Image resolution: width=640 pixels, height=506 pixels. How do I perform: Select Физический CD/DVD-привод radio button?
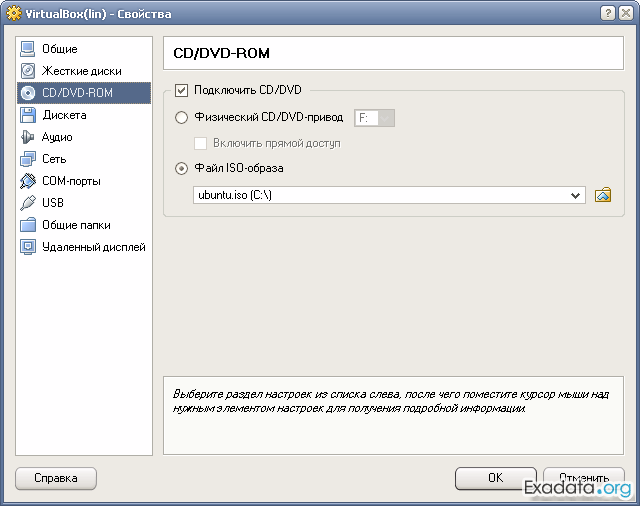181,118
